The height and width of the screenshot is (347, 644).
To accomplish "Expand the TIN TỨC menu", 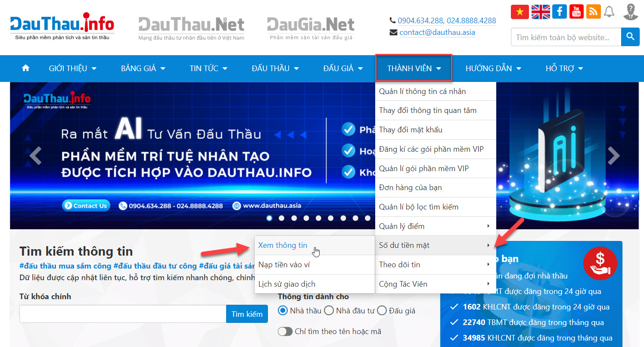I will tap(208, 68).
